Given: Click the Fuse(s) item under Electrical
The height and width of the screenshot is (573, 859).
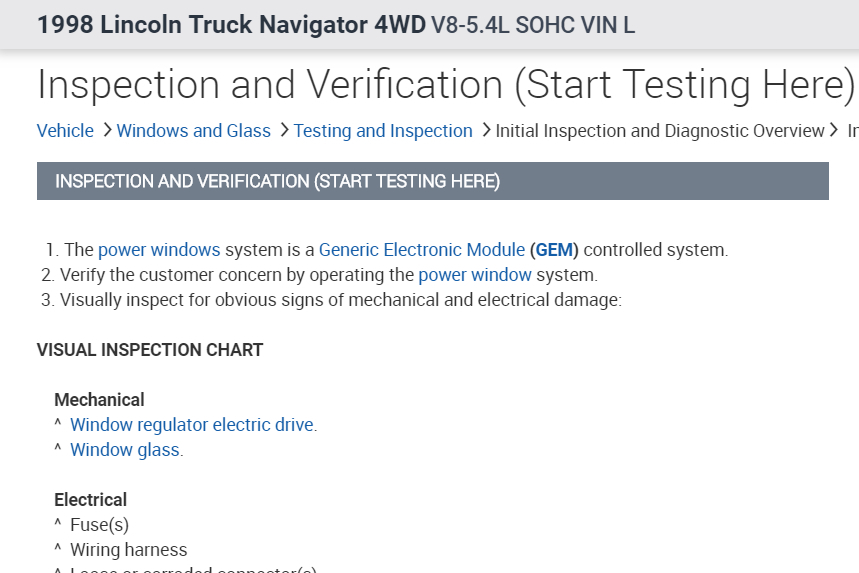Looking at the screenshot, I should click(x=99, y=524).
